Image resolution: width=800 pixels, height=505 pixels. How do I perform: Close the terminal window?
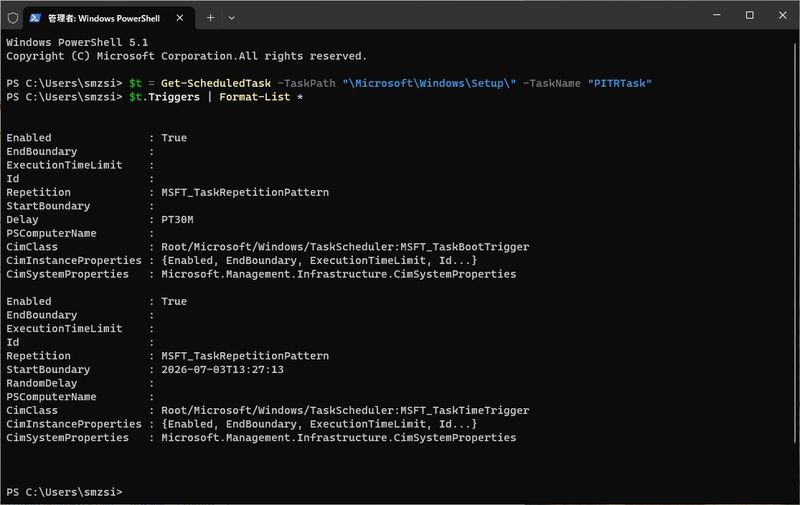point(783,15)
